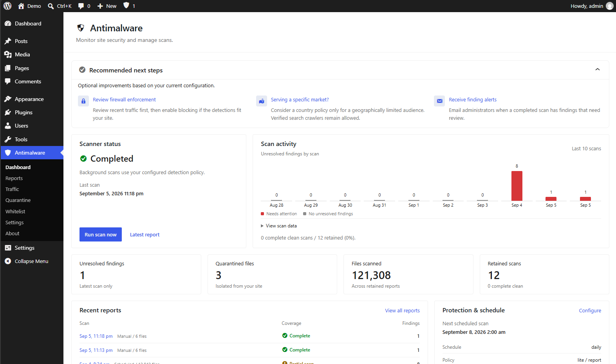Click View all reports link

point(402,311)
